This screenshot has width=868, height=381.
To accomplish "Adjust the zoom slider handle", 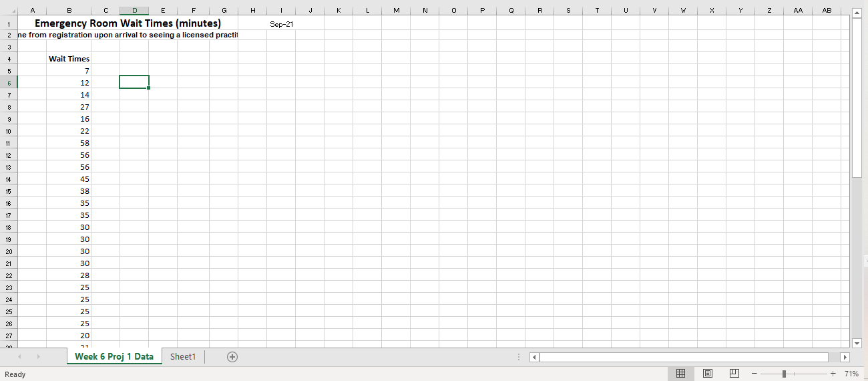I will tap(784, 374).
